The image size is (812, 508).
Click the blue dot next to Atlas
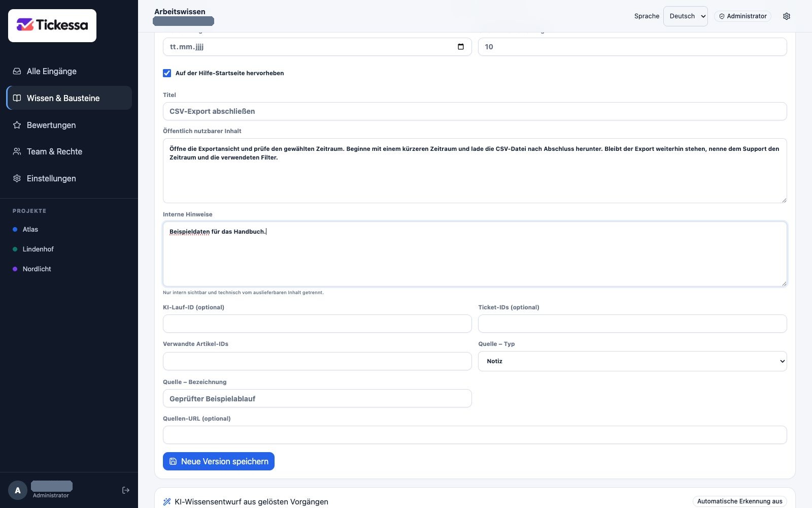[x=15, y=230]
